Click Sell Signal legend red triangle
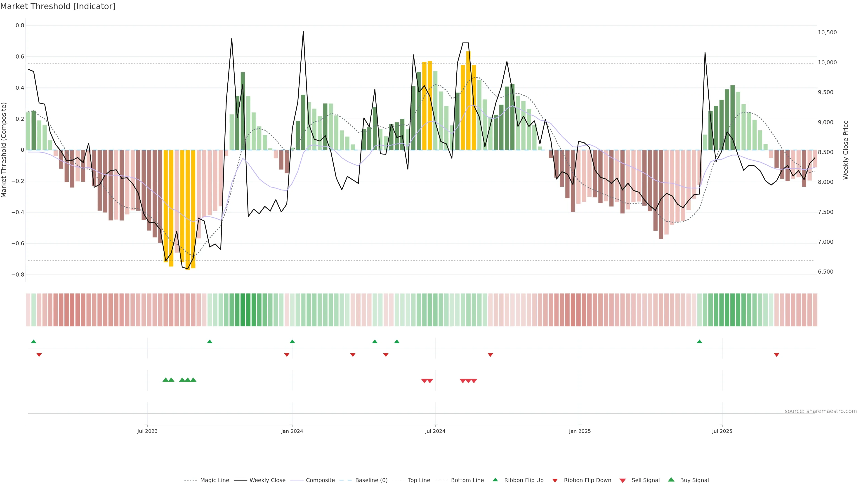Image resolution: width=868 pixels, height=488 pixels. [x=623, y=481]
